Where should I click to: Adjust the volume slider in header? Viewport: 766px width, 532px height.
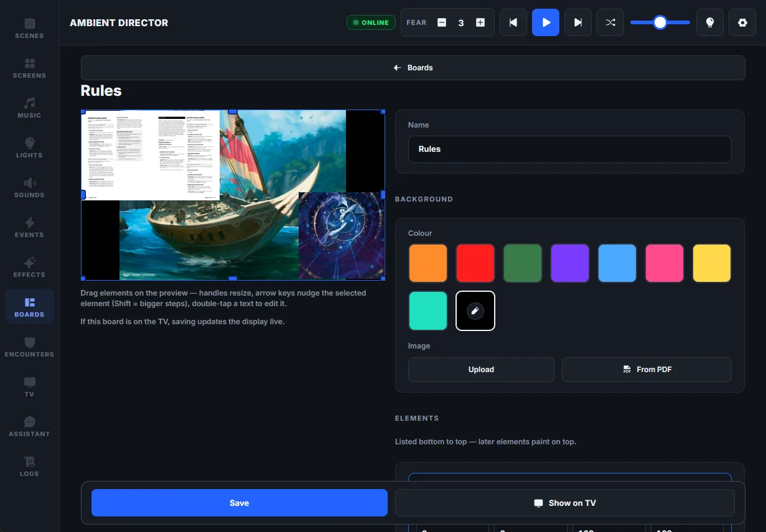[660, 22]
